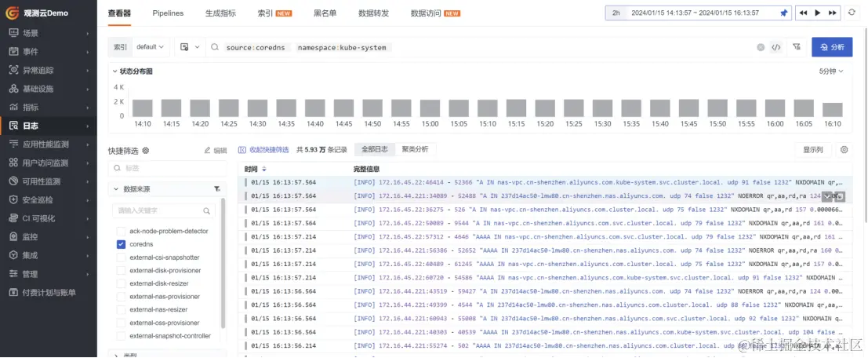Click the 应用性能监测 sidebar icon
This screenshot has height=358, width=868.
coord(14,144)
